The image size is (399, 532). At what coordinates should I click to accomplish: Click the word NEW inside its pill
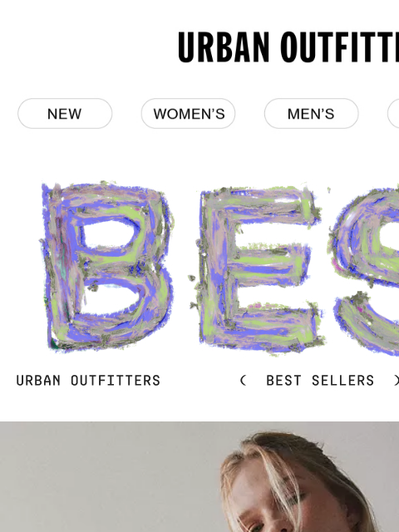click(x=65, y=114)
